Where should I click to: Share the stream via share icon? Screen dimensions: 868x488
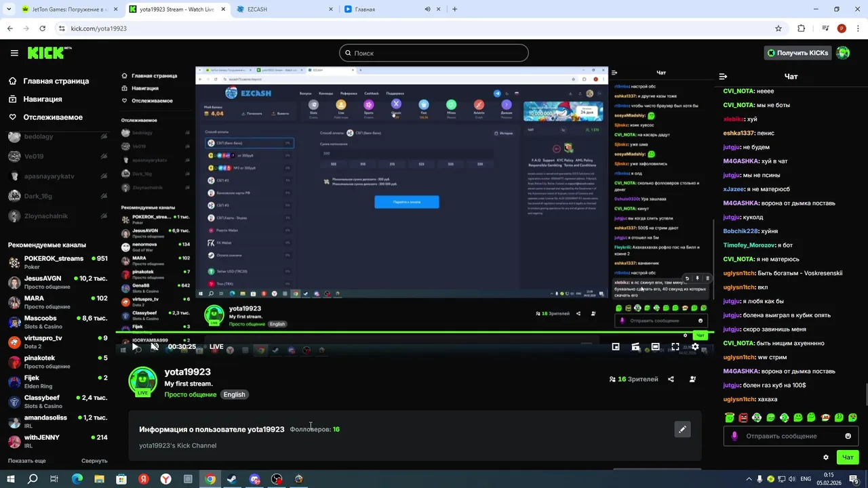[x=671, y=379]
